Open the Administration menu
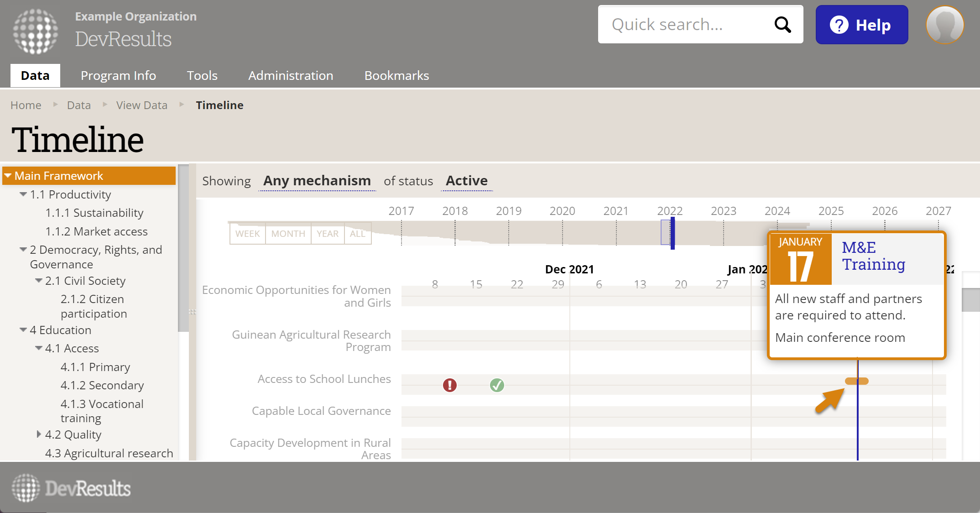The width and height of the screenshot is (980, 513). [x=290, y=76]
